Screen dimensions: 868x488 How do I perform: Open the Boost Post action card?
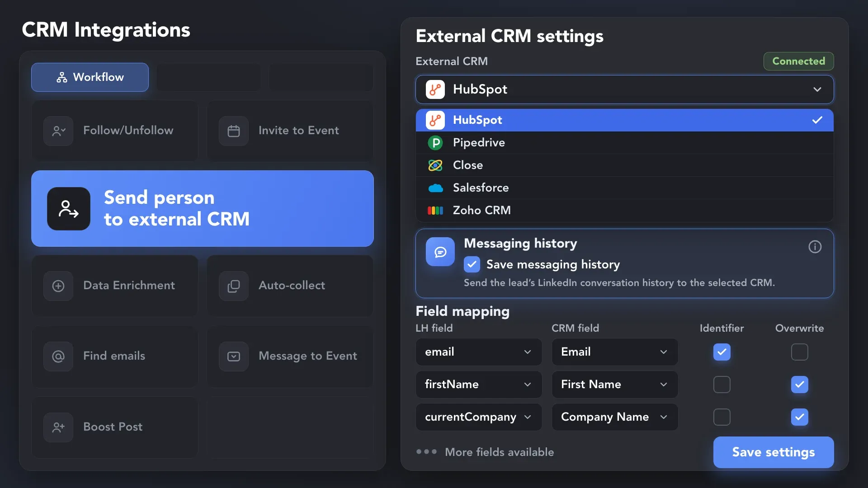pyautogui.click(x=115, y=427)
